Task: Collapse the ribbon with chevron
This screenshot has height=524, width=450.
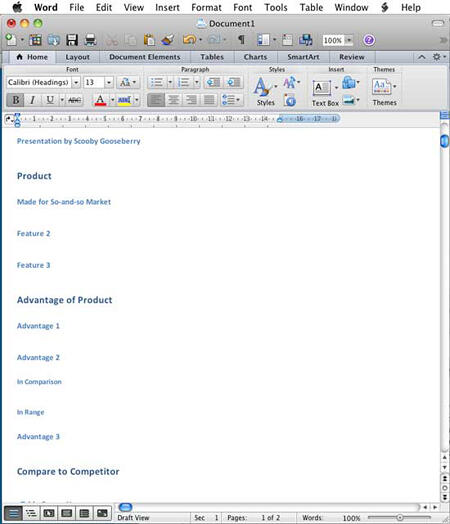Action: click(422, 57)
